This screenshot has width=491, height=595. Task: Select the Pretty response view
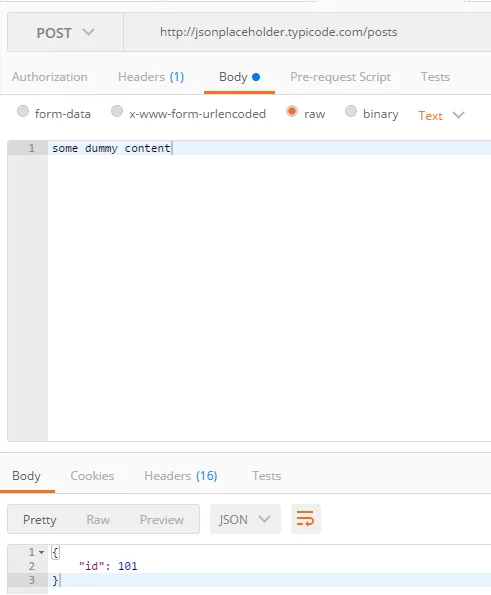[39, 519]
